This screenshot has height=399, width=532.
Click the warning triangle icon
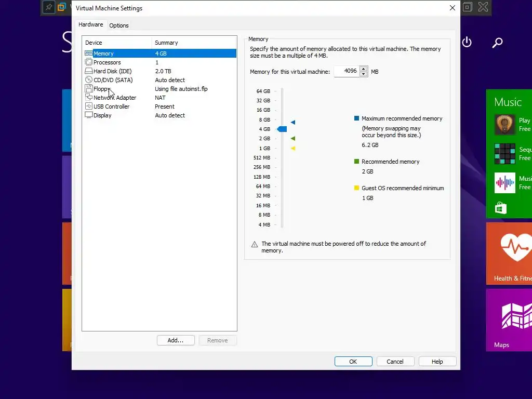255,244
